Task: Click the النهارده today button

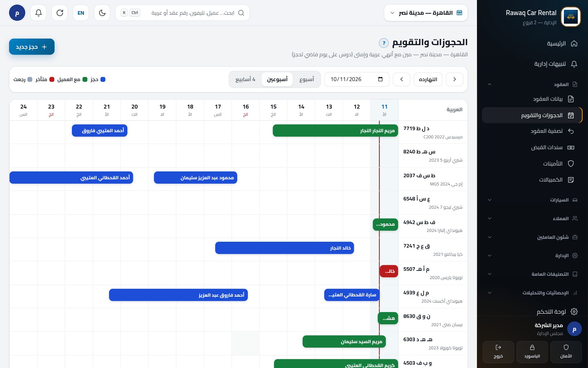Action: (x=428, y=79)
